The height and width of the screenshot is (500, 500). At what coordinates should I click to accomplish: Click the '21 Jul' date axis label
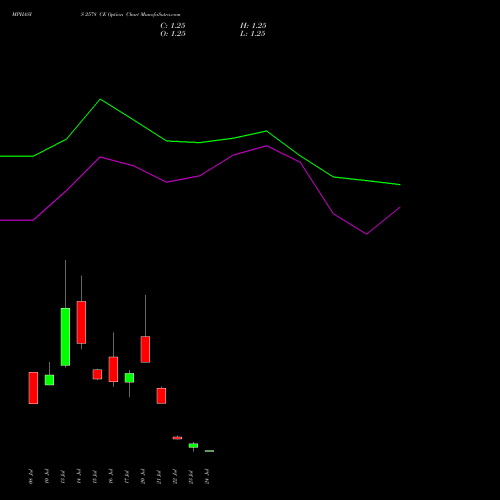tap(159, 476)
